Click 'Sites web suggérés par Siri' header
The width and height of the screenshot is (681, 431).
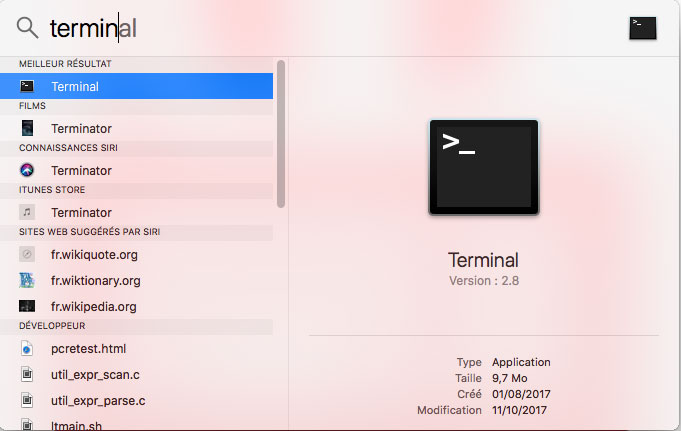pos(89,232)
